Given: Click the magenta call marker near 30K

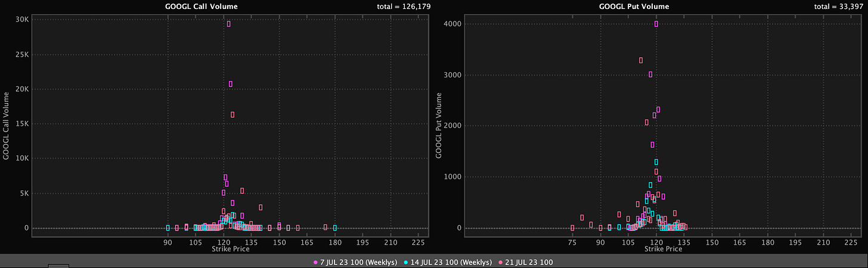Looking at the screenshot, I should tap(228, 24).
